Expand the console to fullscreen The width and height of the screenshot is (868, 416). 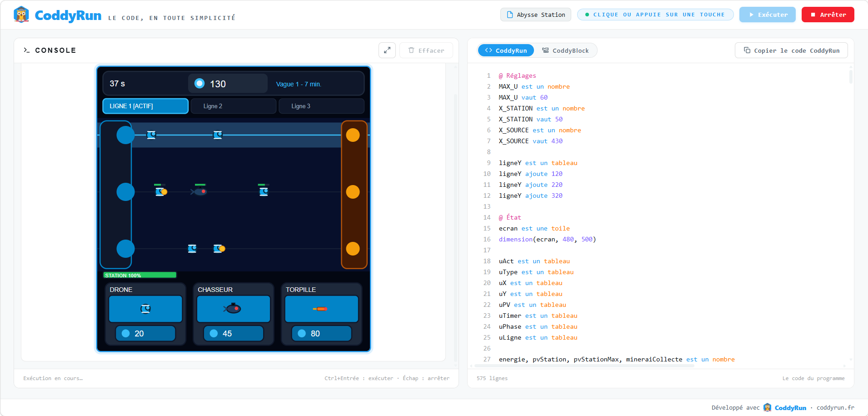(387, 50)
